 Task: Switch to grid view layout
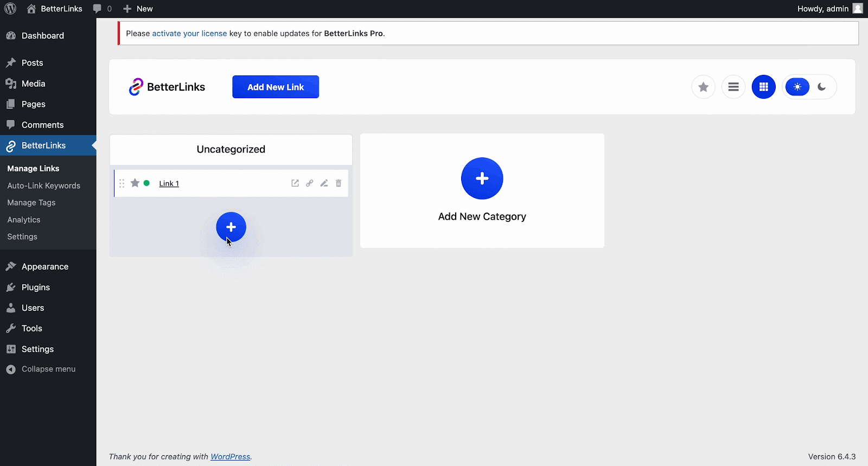(764, 87)
